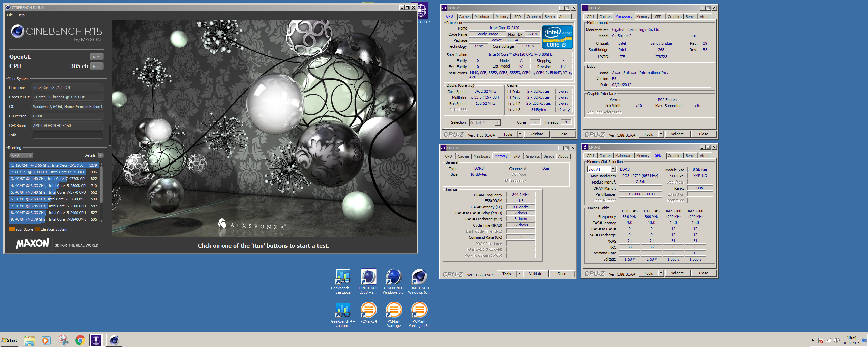868x347 pixels.
Task: Expand the Tools arrow in the CPU-Z Mainboard window
Action: point(661,134)
